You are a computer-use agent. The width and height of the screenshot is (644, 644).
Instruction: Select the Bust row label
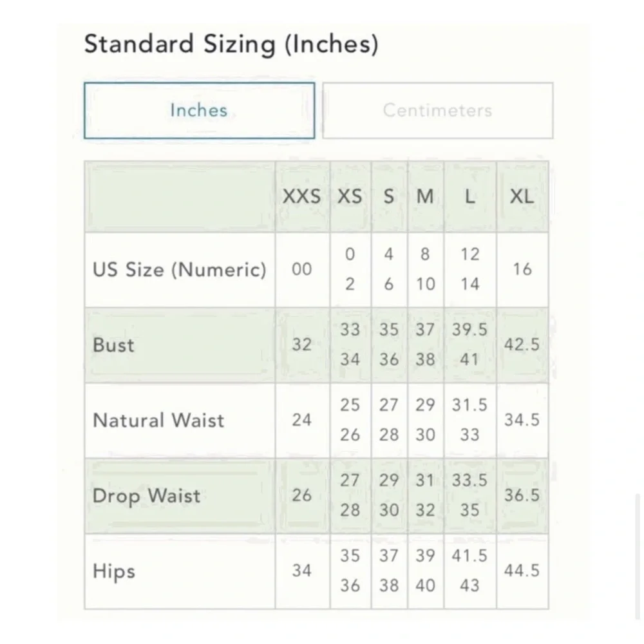(114, 345)
